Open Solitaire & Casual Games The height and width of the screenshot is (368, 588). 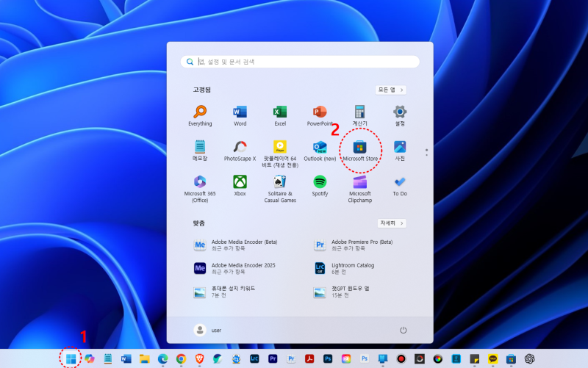[x=280, y=189]
